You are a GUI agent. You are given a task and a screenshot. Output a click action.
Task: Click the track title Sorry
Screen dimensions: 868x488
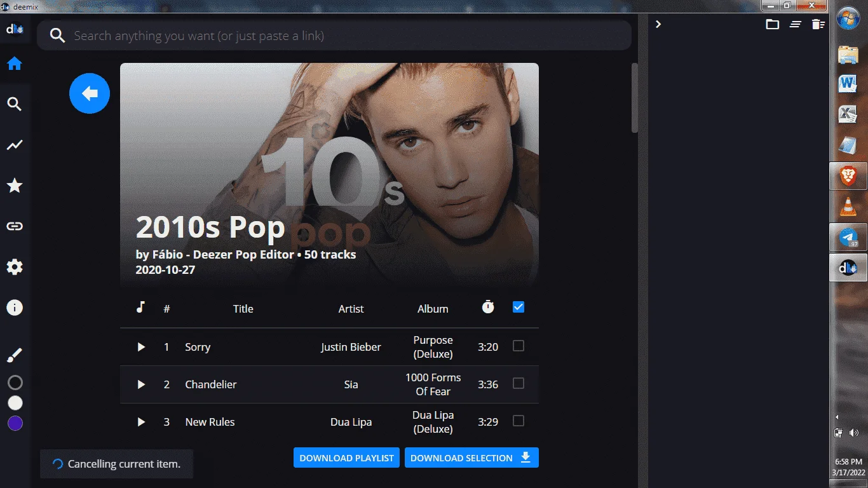pyautogui.click(x=198, y=347)
